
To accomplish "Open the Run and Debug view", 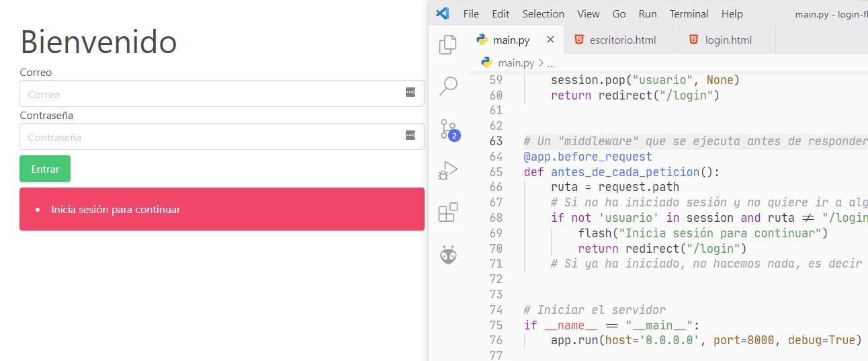I will tap(448, 171).
